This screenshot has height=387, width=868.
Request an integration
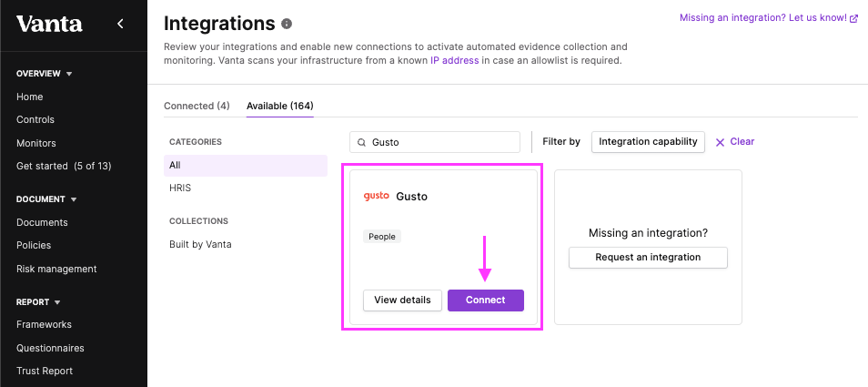648,258
